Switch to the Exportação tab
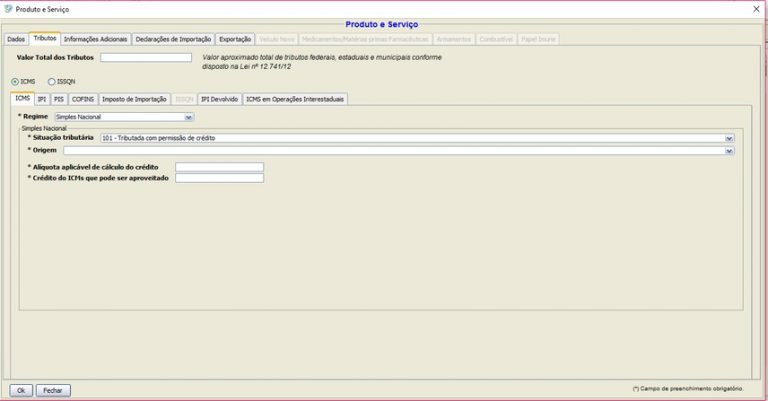This screenshot has width=768, height=401. (x=235, y=39)
